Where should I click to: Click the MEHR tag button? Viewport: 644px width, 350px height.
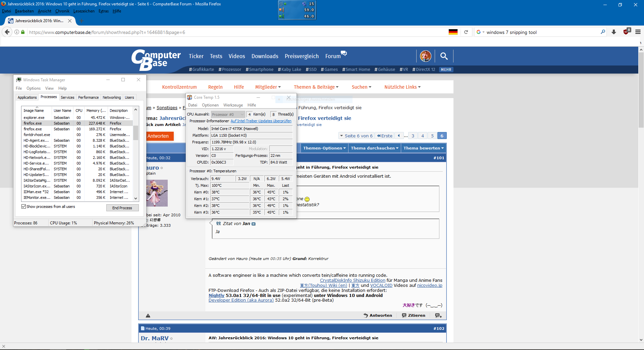(446, 70)
